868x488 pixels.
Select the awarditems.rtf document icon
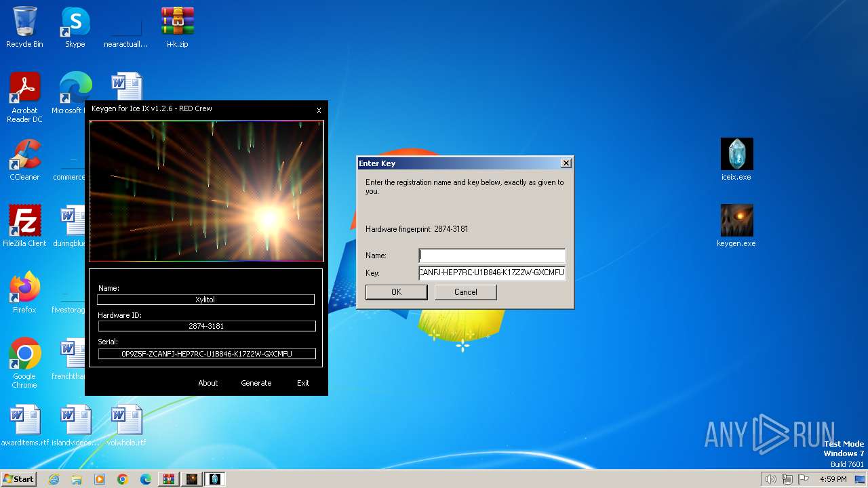pos(24,426)
